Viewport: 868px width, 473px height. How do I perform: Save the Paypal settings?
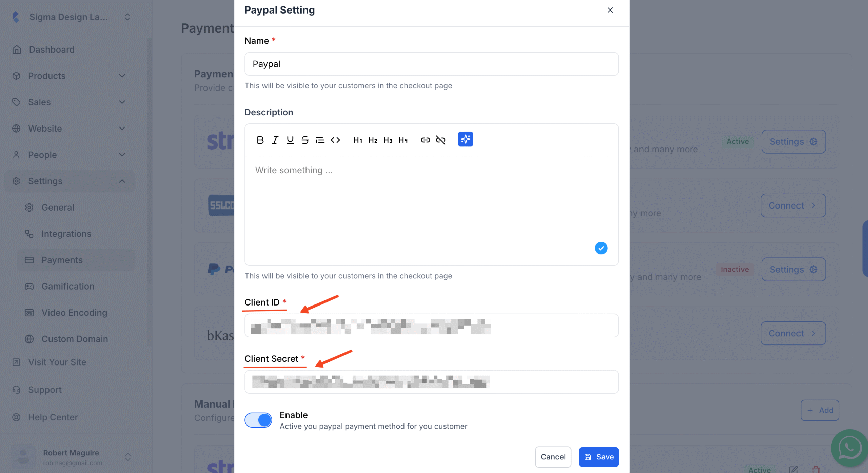pos(599,457)
